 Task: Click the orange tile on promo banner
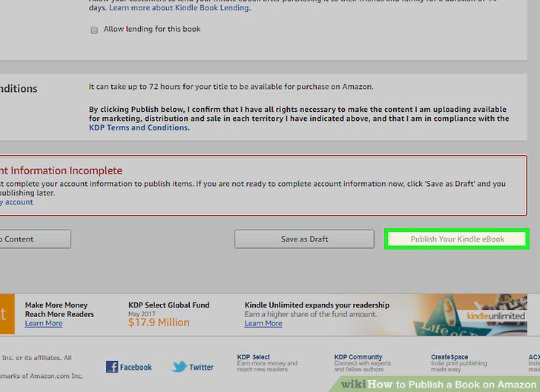(x=7, y=314)
